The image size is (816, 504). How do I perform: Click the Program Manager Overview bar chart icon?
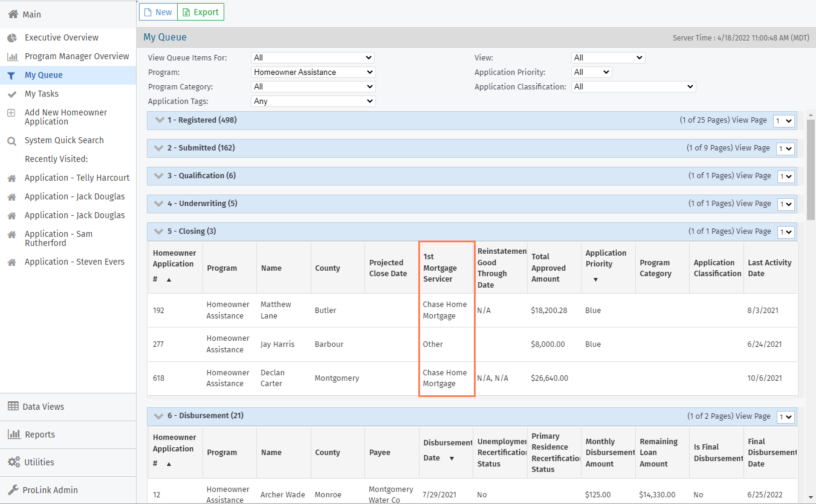click(11, 57)
